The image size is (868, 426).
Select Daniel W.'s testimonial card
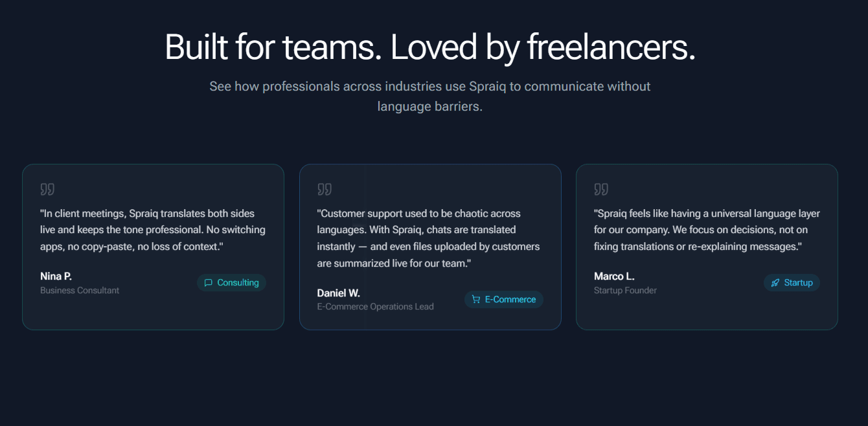pyautogui.click(x=430, y=246)
